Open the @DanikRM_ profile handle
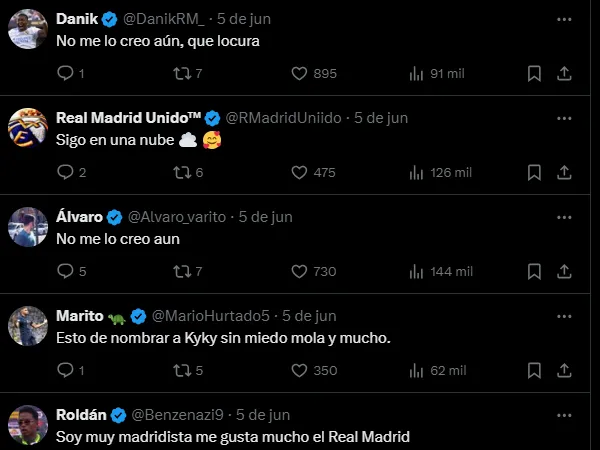Image resolution: width=600 pixels, height=450 pixels. coord(164,19)
